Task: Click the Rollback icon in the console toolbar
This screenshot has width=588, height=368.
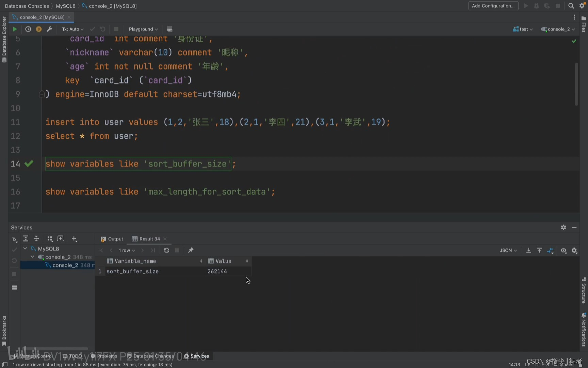Action: (x=103, y=29)
